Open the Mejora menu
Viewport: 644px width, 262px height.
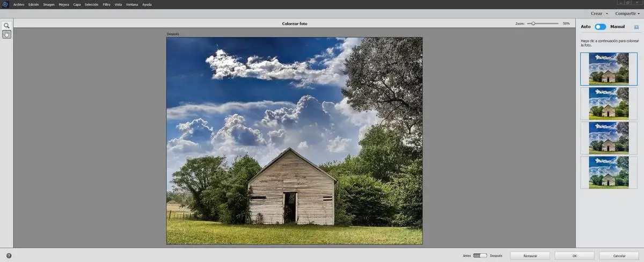(64, 4)
